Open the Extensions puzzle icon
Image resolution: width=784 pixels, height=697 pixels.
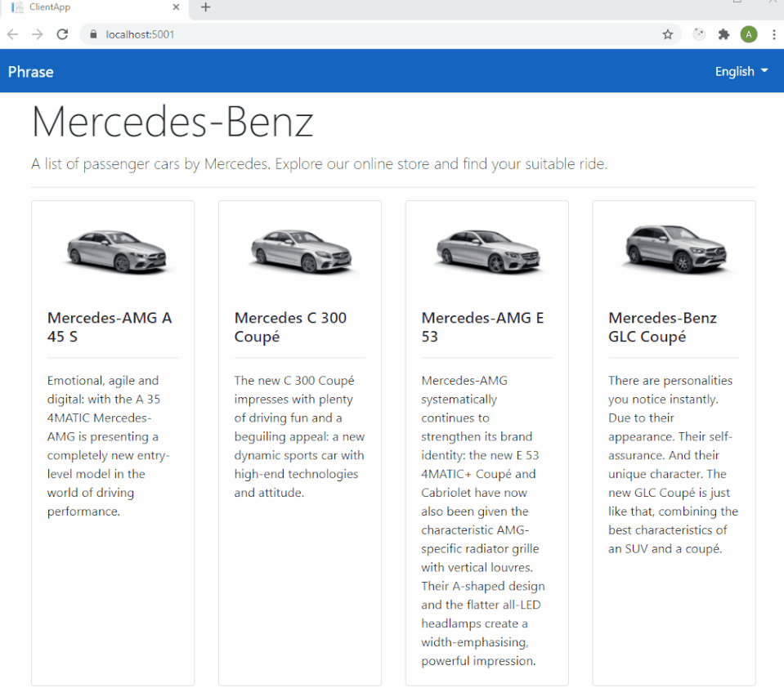pos(724,34)
